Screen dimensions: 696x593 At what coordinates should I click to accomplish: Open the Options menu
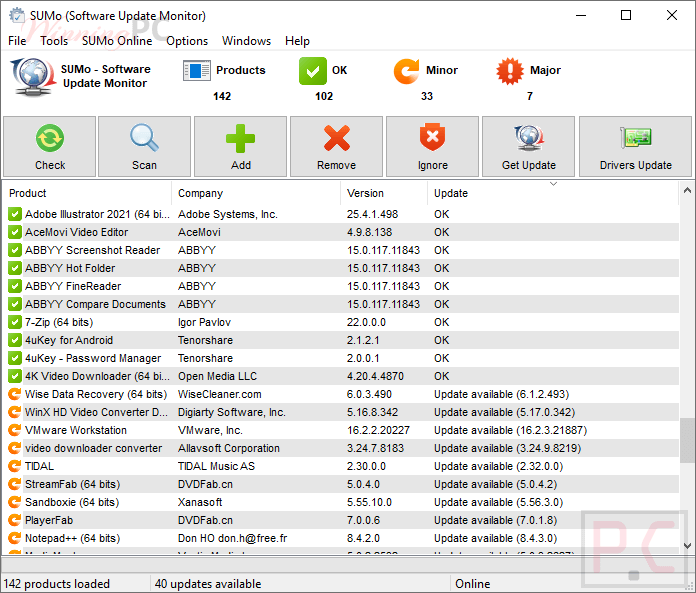(x=187, y=41)
